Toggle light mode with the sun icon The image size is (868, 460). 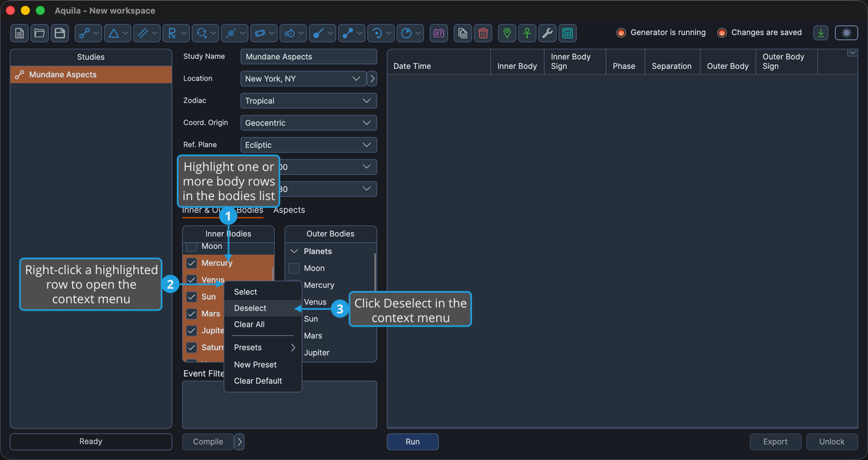click(847, 33)
